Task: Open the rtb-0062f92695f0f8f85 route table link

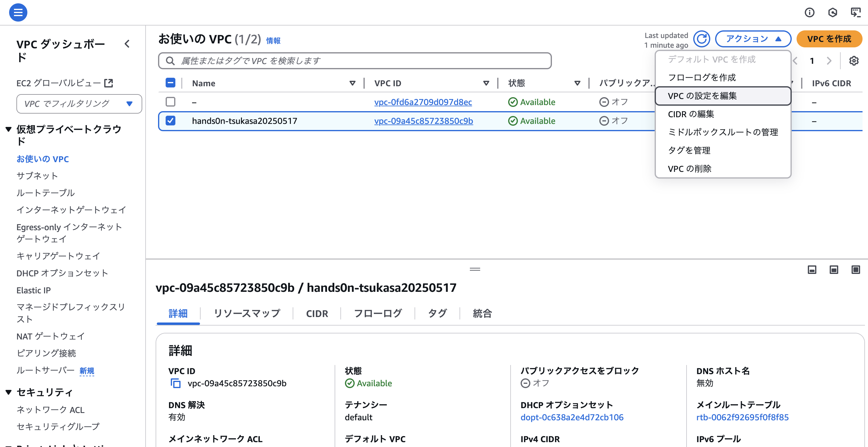Action: click(742, 417)
